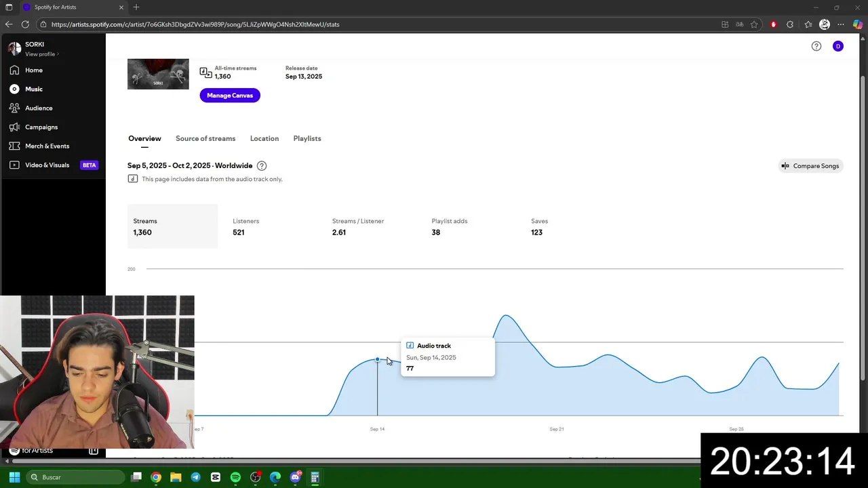The height and width of the screenshot is (488, 868).
Task: Select the Saves 123 metric
Action: [x=539, y=226]
